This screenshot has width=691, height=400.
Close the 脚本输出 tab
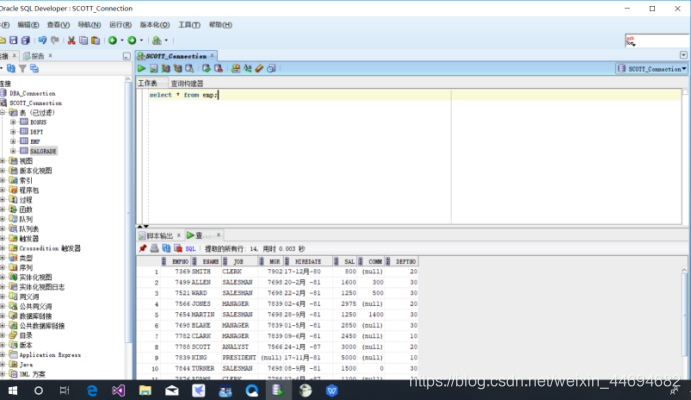click(x=178, y=235)
